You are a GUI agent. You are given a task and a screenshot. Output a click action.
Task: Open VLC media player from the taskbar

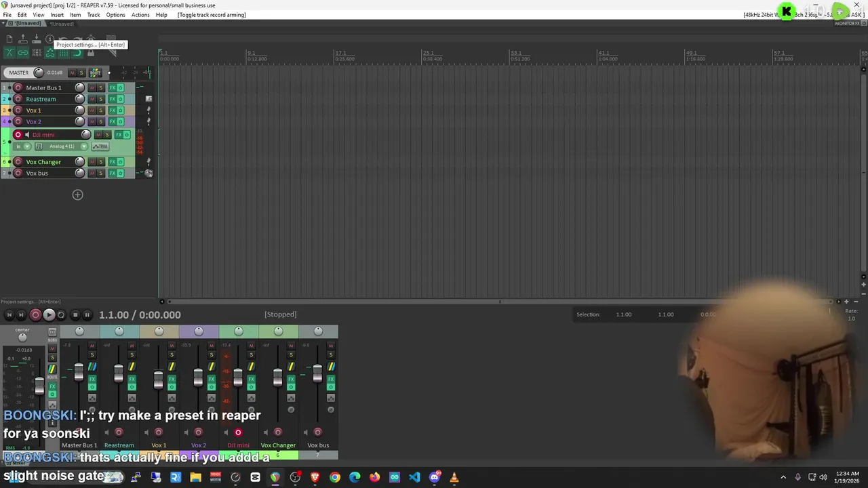point(454,477)
